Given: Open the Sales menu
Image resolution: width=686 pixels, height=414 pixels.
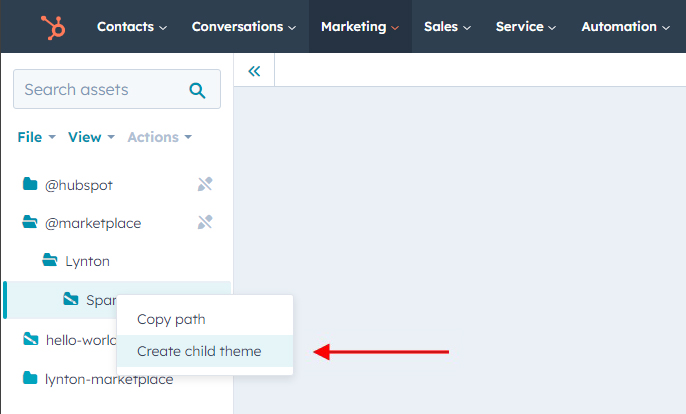Looking at the screenshot, I should pos(447,27).
